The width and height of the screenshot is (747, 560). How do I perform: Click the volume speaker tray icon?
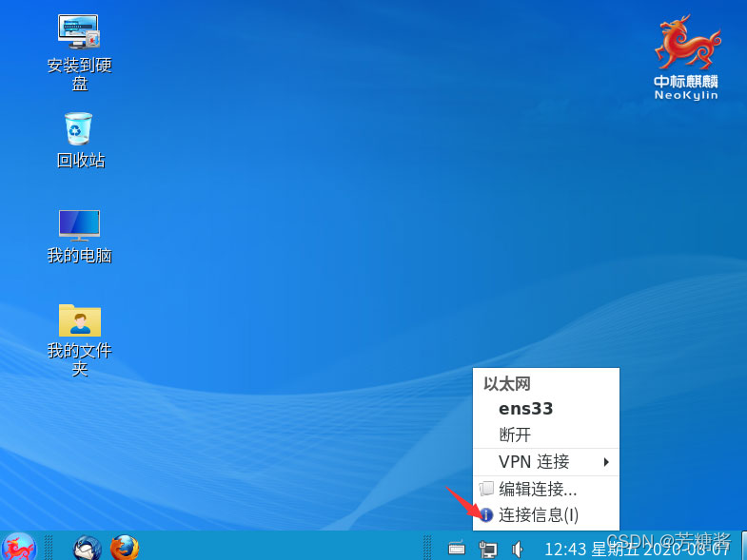coord(518,549)
